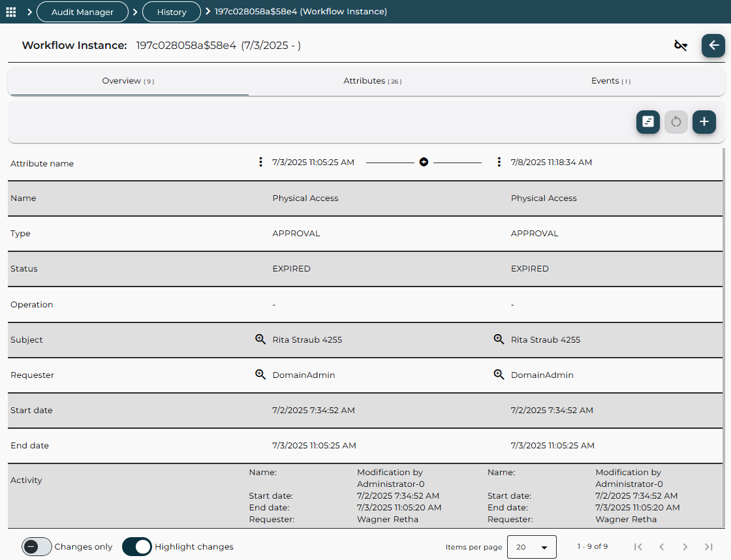Image resolution: width=731 pixels, height=560 pixels.
Task: Click the back arrow button at top right
Action: [x=713, y=45]
